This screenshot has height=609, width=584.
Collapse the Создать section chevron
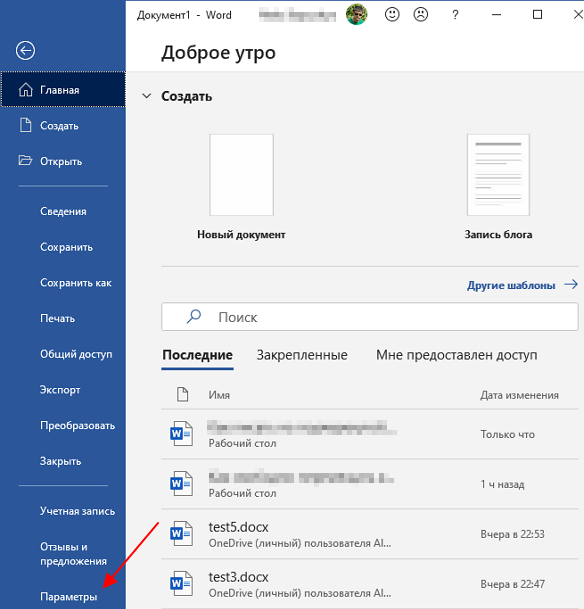coord(146,96)
